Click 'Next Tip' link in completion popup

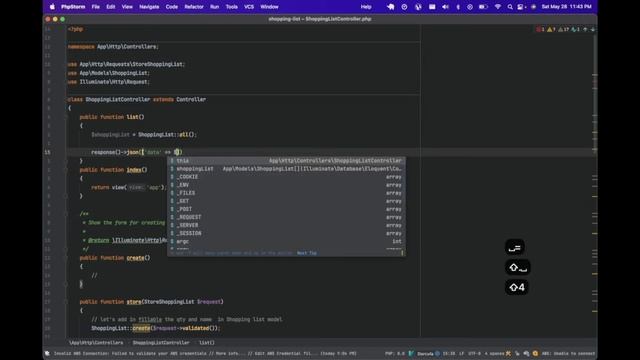[x=307, y=253]
